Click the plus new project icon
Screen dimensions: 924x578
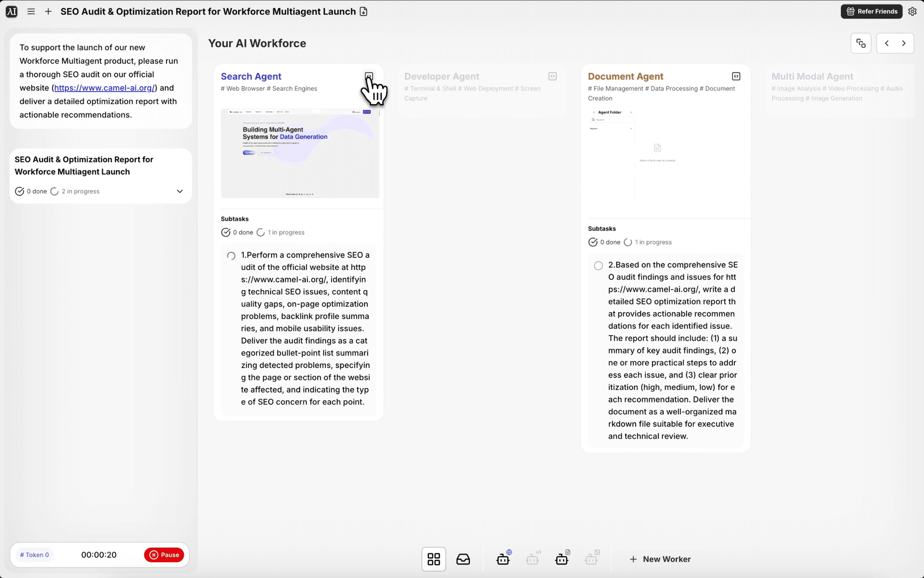pos(48,12)
